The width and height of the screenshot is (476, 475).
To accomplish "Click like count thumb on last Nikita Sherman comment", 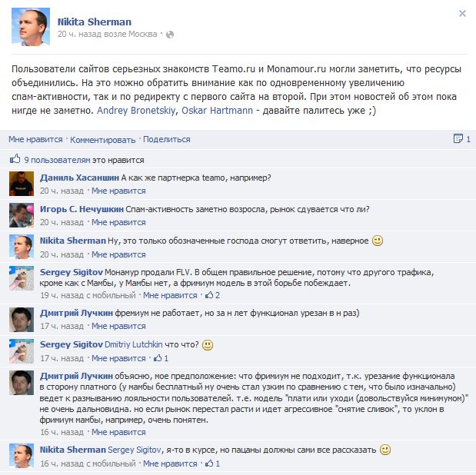I will click(209, 463).
